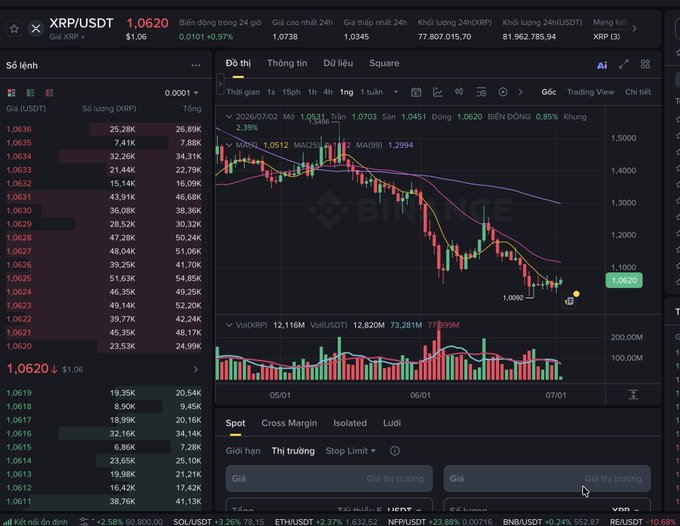Open info icon next to Stop Limit
The height and width of the screenshot is (526, 680).
(x=395, y=451)
